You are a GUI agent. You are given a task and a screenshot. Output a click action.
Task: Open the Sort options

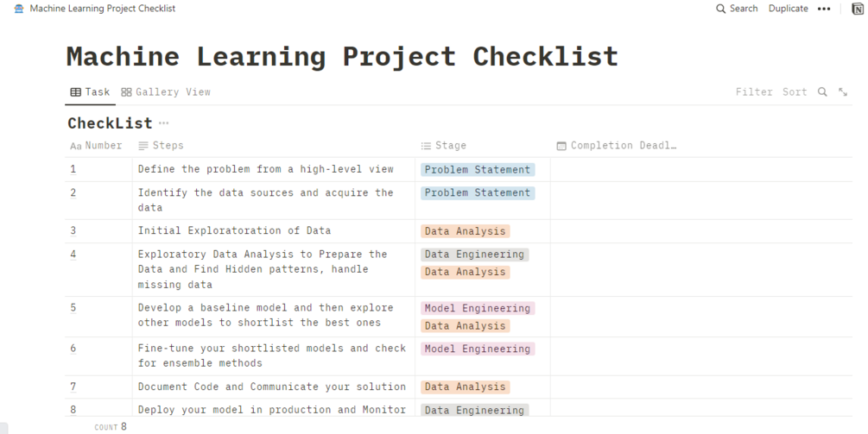[x=795, y=92]
